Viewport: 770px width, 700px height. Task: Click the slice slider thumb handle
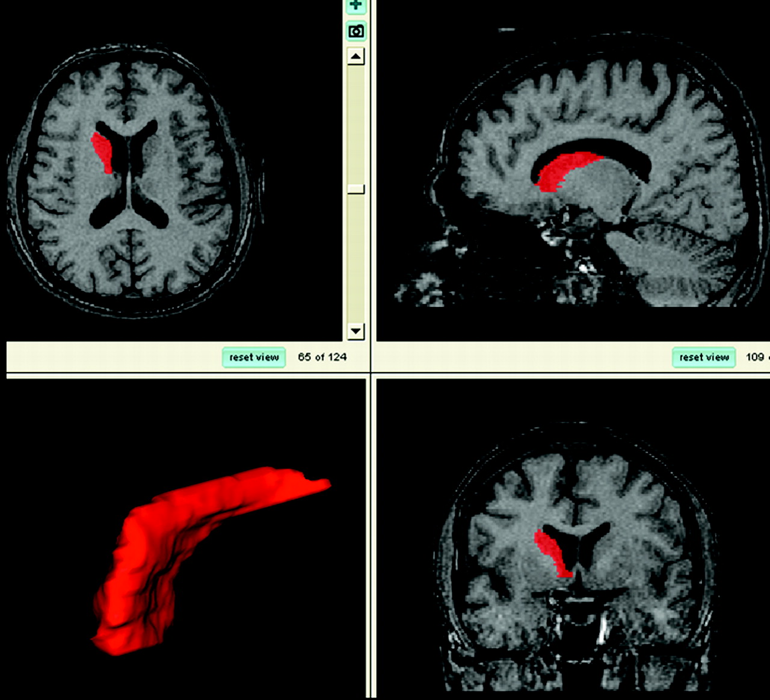click(356, 190)
